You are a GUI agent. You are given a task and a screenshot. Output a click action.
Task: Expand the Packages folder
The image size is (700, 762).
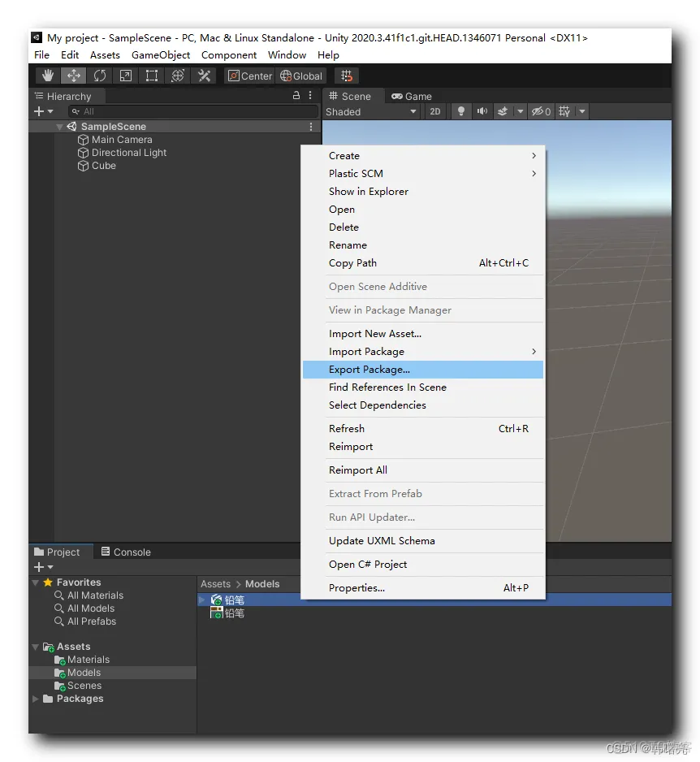pos(36,699)
